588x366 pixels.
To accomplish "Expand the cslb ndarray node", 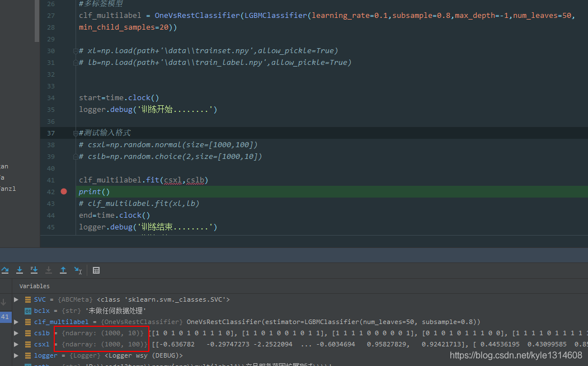I will click(16, 333).
